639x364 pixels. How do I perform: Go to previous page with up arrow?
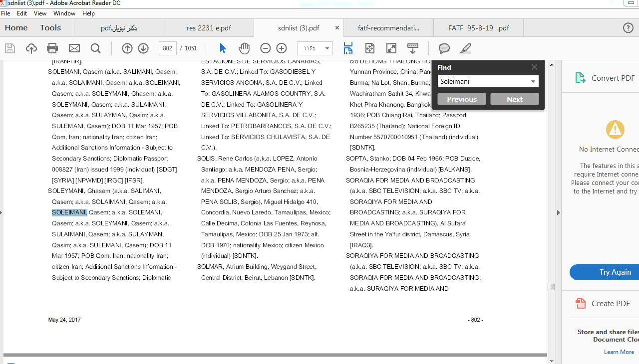127,48
